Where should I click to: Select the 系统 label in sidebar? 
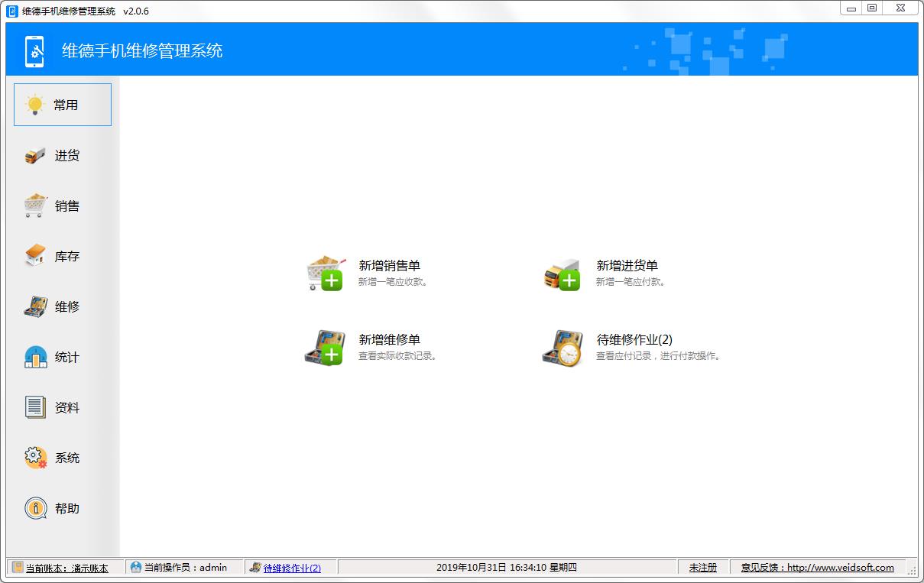click(67, 458)
